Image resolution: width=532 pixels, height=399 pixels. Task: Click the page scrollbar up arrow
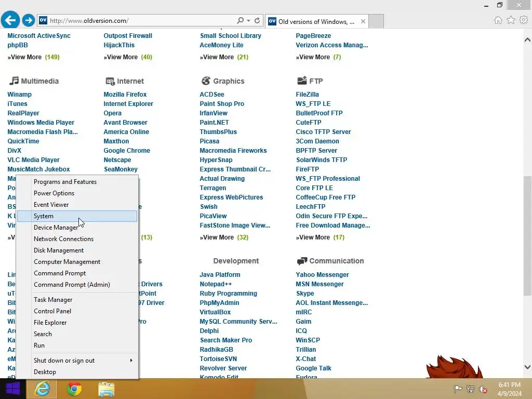[x=527, y=39]
